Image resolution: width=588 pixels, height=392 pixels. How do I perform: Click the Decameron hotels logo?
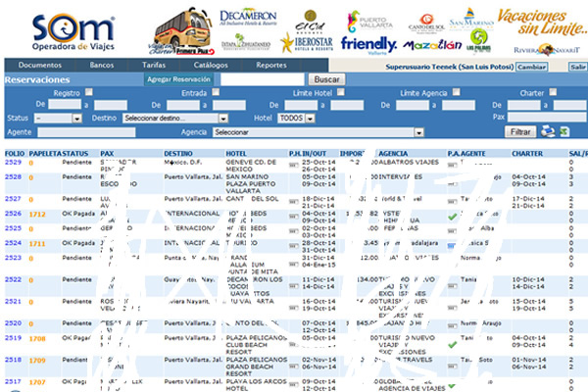[x=248, y=18]
